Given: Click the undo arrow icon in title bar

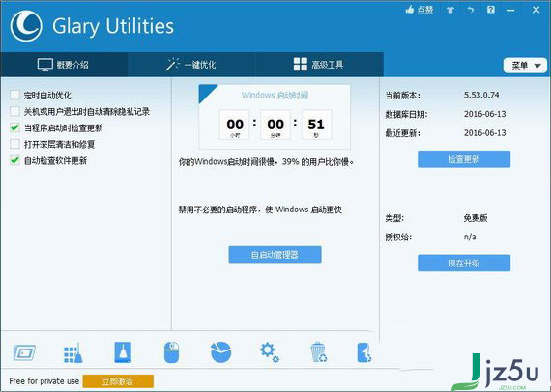Looking at the screenshot, I should coord(471,10).
